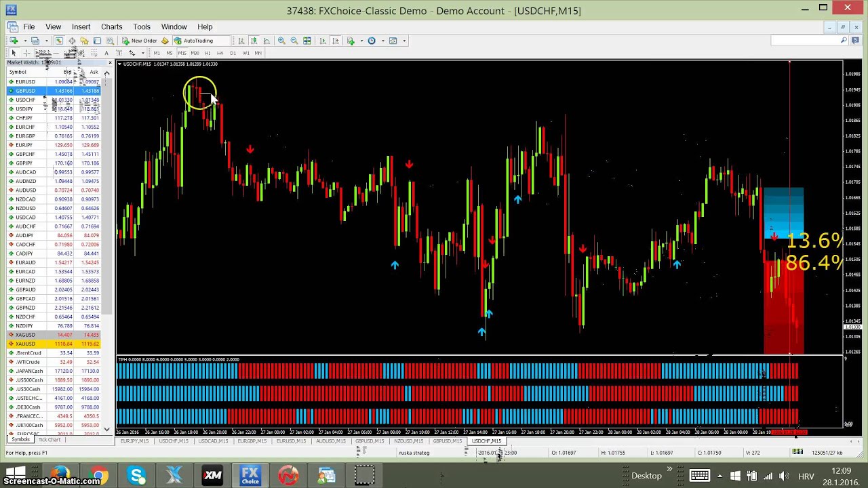Toggle the Market Watch panel button
The image size is (868, 488).
pos(59,41)
